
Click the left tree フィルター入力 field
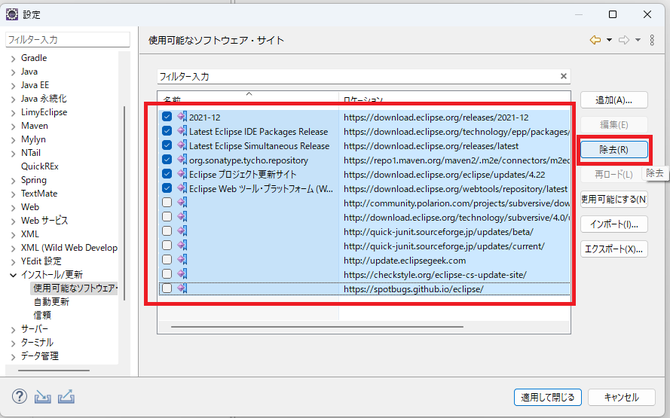[68, 40]
